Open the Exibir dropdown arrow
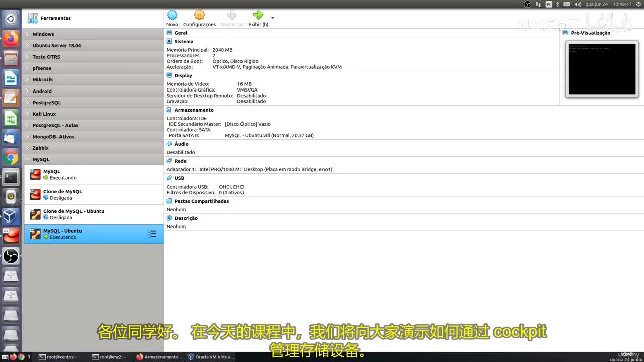 (273, 18)
